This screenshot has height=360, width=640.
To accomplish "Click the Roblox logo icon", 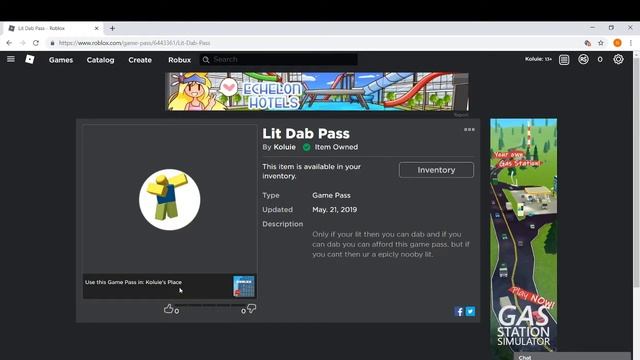I will pos(30,59).
